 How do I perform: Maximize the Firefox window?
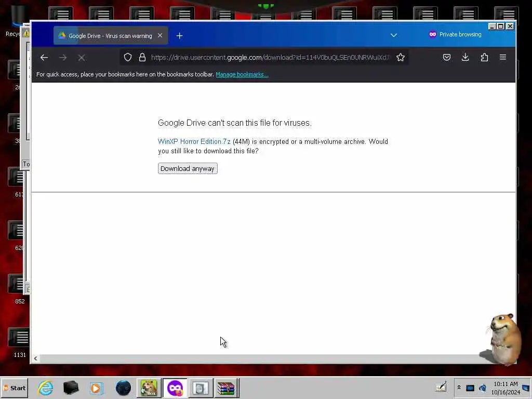tap(501, 26)
